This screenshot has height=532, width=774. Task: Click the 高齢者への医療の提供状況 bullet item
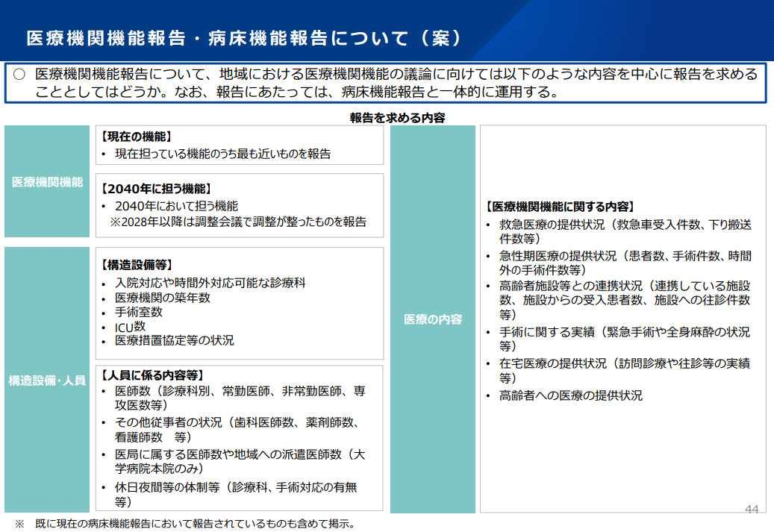[x=570, y=395]
